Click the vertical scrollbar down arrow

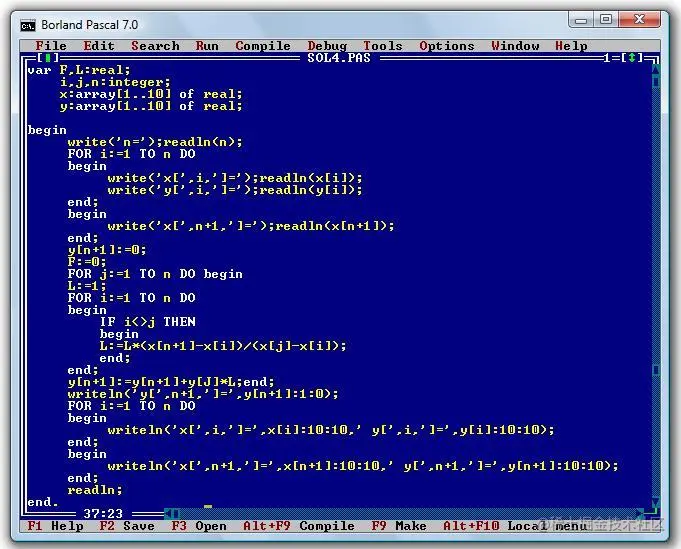656,502
